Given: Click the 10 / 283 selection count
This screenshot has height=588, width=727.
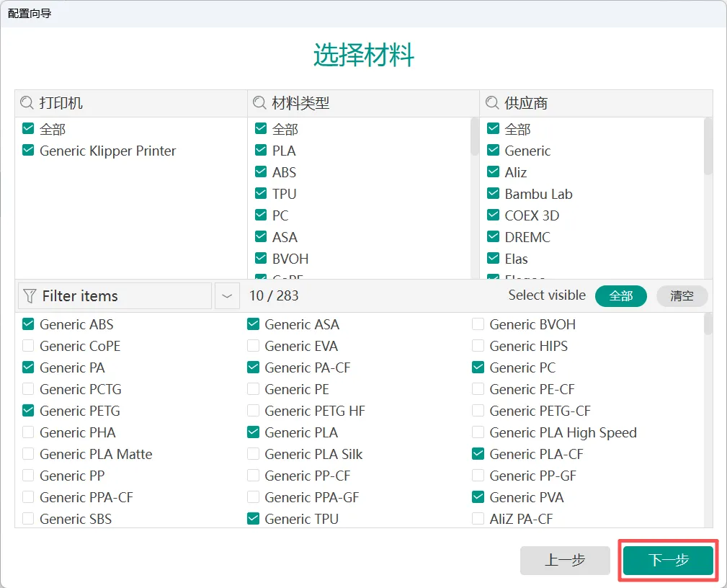Looking at the screenshot, I should [274, 295].
